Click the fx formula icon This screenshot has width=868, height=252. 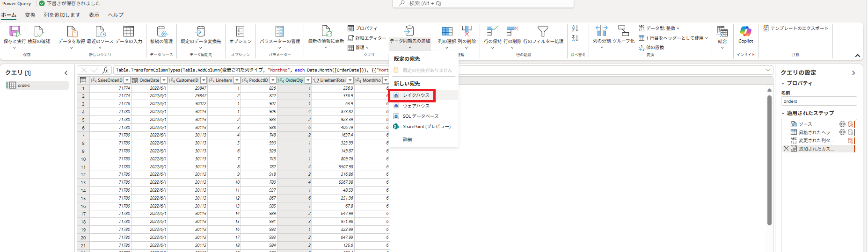[105, 70]
